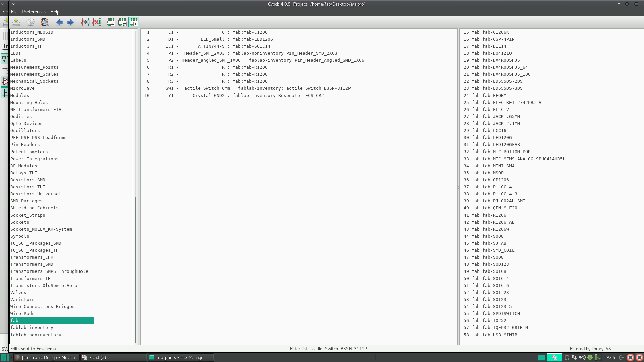This screenshot has height=362, width=644.
Task: Open the Preferences menu
Action: [x=34, y=12]
